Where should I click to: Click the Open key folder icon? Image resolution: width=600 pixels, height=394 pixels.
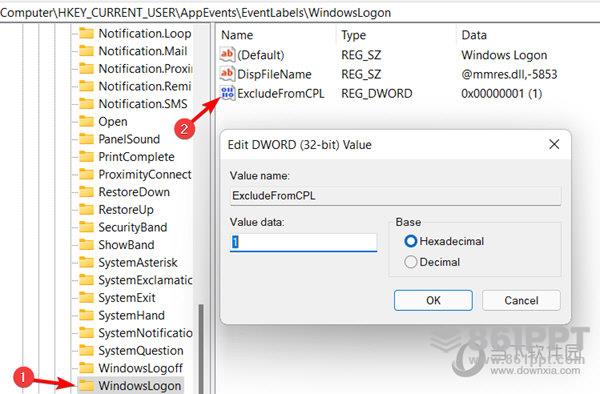tap(86, 122)
